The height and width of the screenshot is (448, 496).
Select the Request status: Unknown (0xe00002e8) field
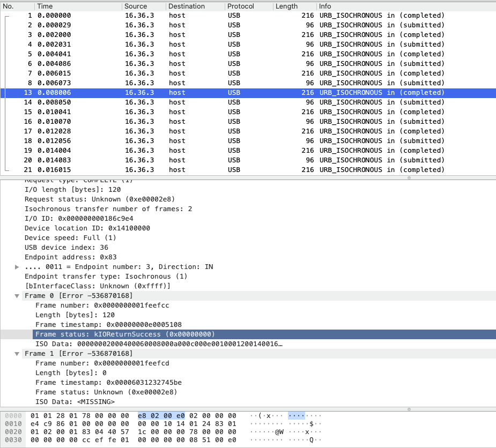(x=100, y=199)
